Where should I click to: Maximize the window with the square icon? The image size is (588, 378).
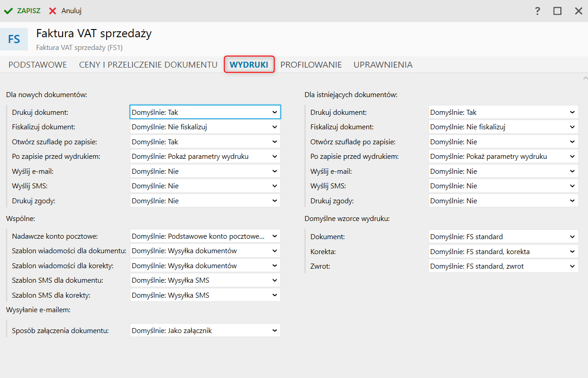(558, 11)
